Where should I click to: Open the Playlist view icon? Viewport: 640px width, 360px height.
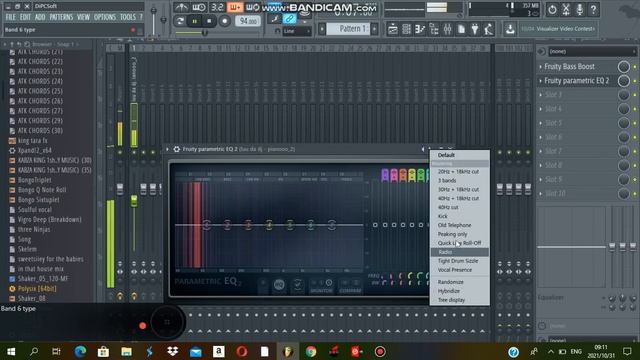click(x=393, y=29)
